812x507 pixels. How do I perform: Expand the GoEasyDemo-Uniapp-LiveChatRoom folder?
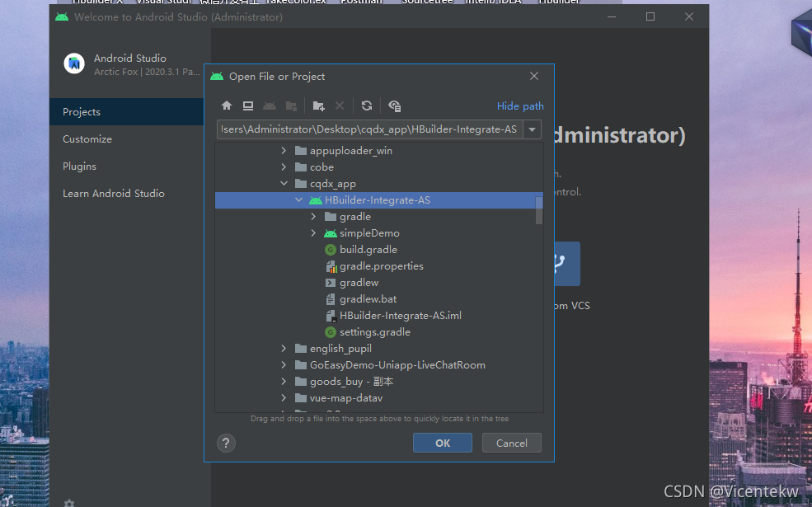tap(284, 365)
